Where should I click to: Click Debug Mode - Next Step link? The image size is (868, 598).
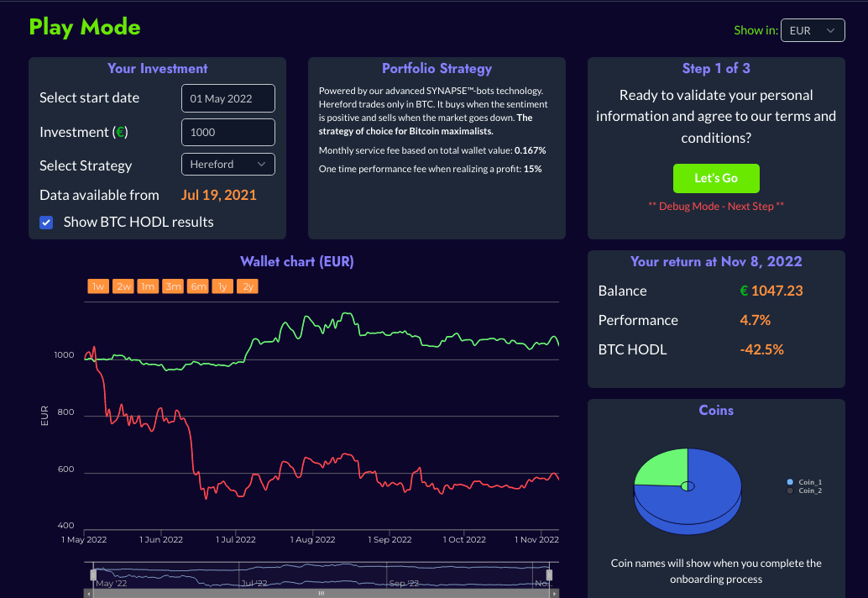(715, 206)
